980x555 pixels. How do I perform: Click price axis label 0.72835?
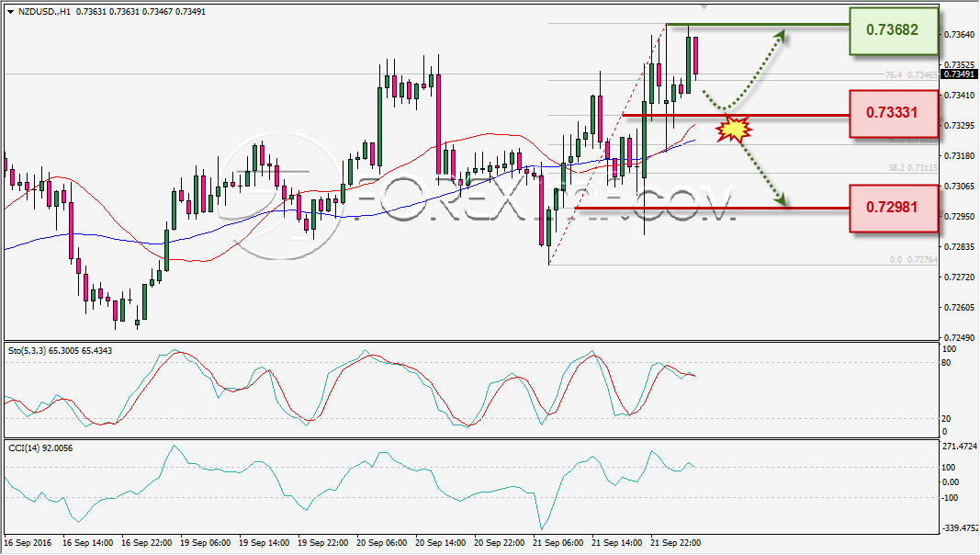pos(959,247)
